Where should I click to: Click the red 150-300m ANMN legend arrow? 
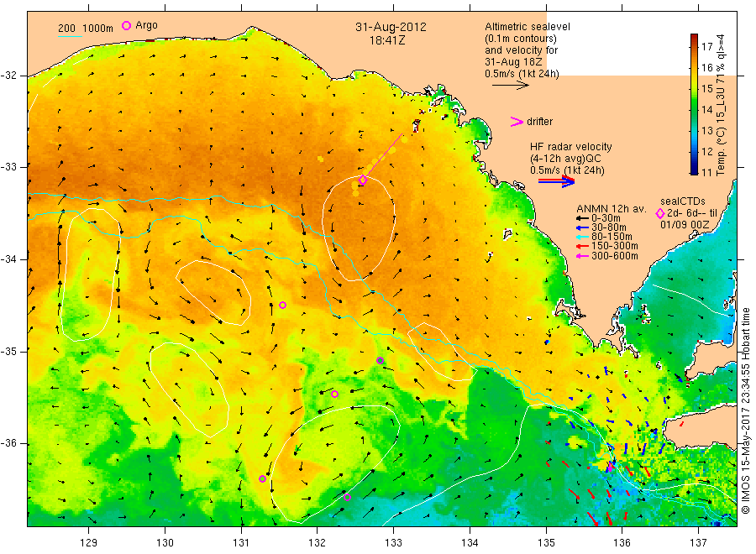tap(582, 247)
